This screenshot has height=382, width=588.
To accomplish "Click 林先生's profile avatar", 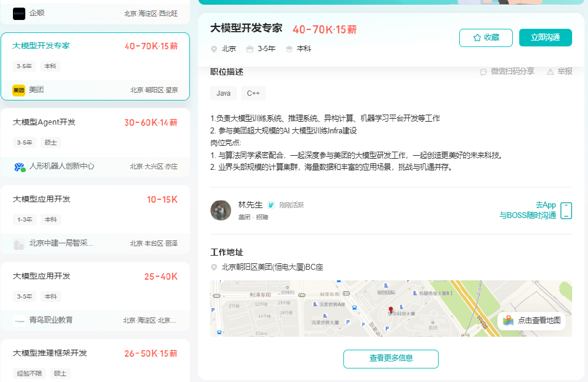I will click(220, 210).
